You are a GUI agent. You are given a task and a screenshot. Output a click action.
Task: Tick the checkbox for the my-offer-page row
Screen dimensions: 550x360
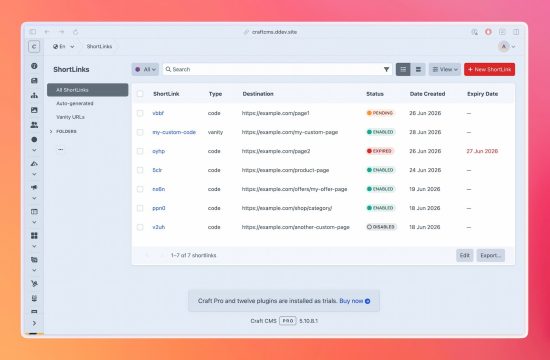tap(140, 189)
